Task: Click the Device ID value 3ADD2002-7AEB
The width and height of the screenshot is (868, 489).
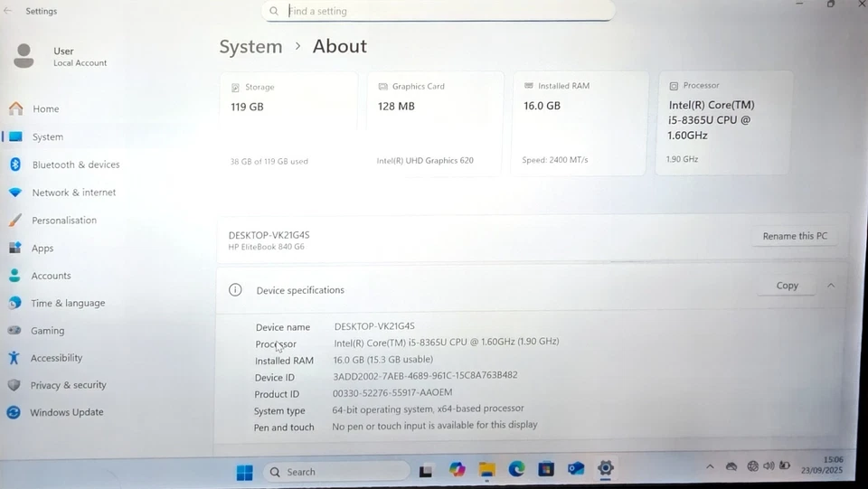Action: click(425, 375)
